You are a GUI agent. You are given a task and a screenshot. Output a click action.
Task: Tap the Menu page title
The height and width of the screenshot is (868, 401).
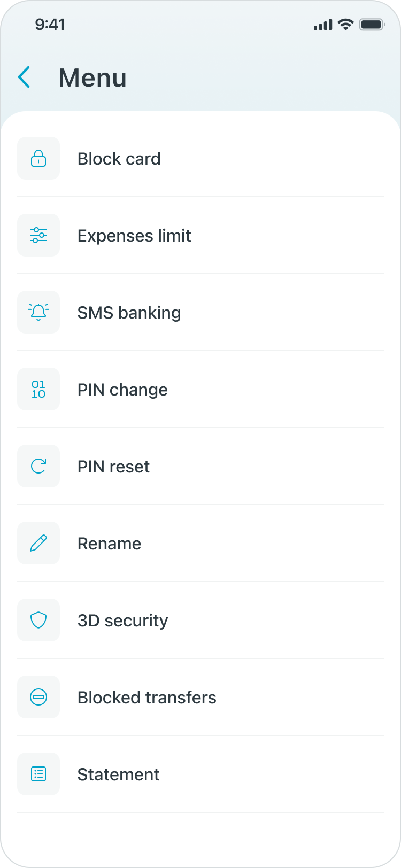coord(92,78)
